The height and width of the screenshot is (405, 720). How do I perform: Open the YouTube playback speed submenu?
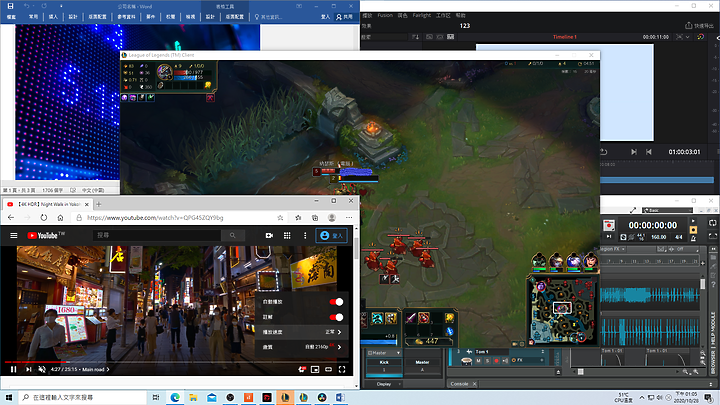click(302, 332)
